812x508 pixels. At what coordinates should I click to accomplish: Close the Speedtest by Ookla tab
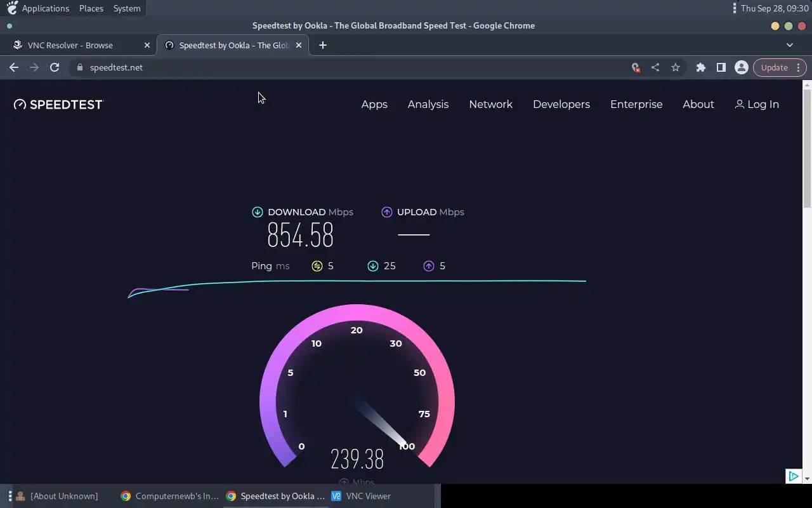click(299, 45)
